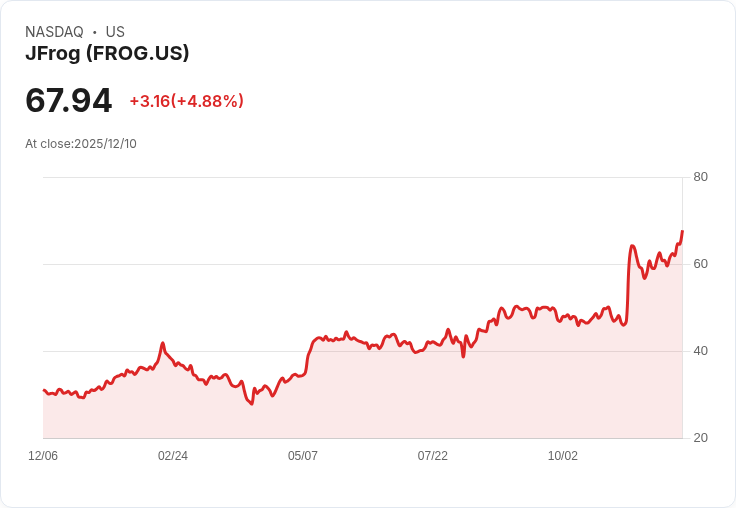Select the 07/22 date on x-axis

(433, 456)
